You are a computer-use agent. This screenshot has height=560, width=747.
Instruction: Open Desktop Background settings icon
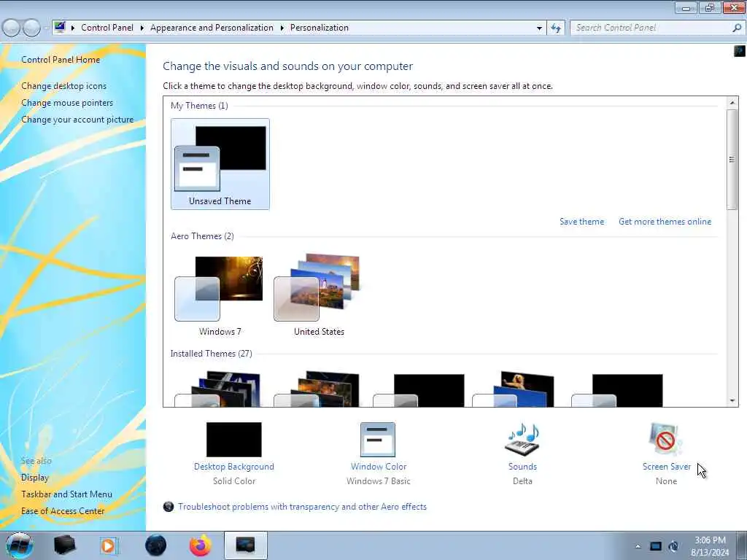click(234, 440)
